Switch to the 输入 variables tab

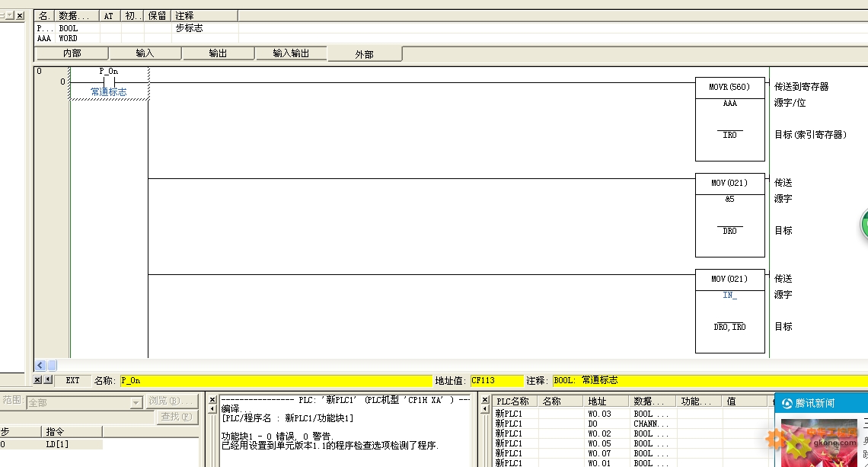coord(145,53)
